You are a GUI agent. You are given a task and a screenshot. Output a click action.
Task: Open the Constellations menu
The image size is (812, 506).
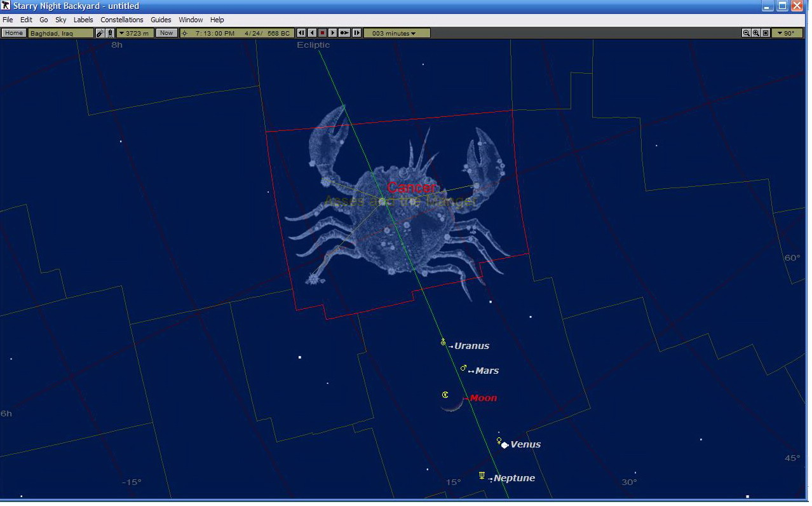[122, 20]
